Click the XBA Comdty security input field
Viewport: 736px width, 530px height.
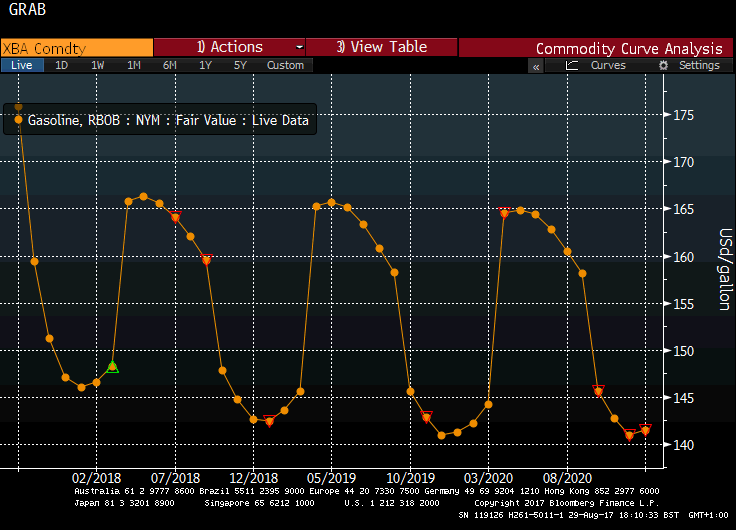click(x=77, y=47)
